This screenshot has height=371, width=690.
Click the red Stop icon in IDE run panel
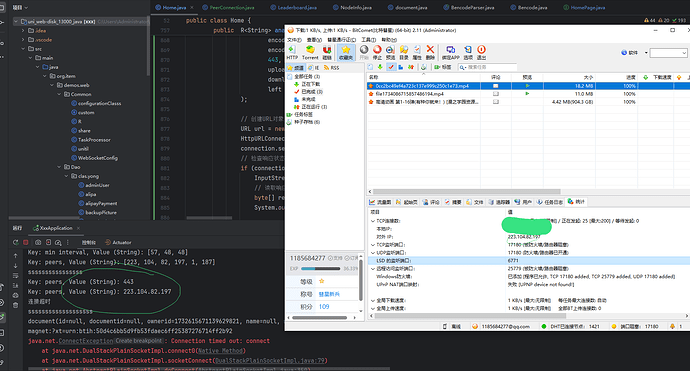click(26, 242)
